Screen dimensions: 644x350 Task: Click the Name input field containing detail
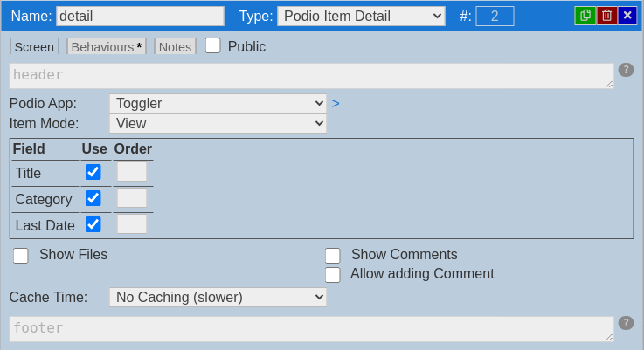140,16
